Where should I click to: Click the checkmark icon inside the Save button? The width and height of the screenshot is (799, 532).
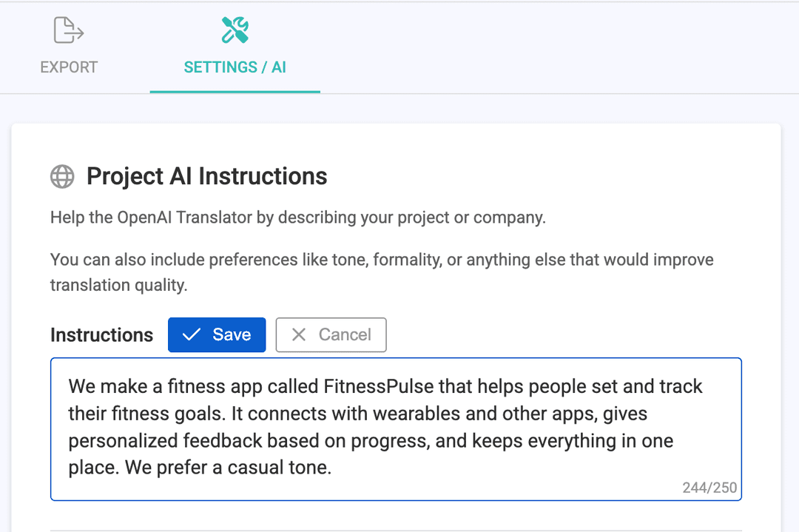click(x=191, y=334)
